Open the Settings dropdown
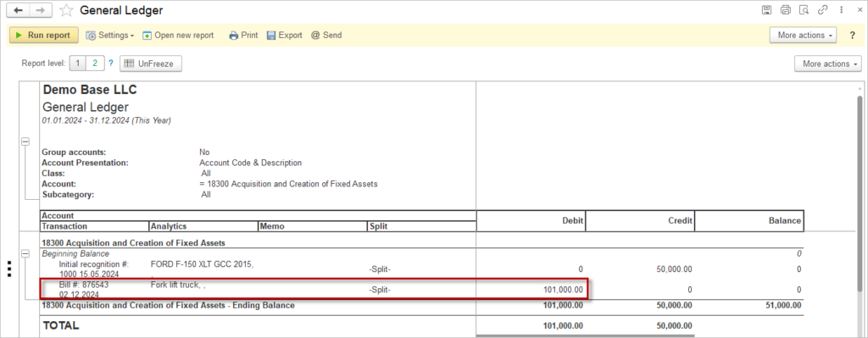 click(x=109, y=35)
